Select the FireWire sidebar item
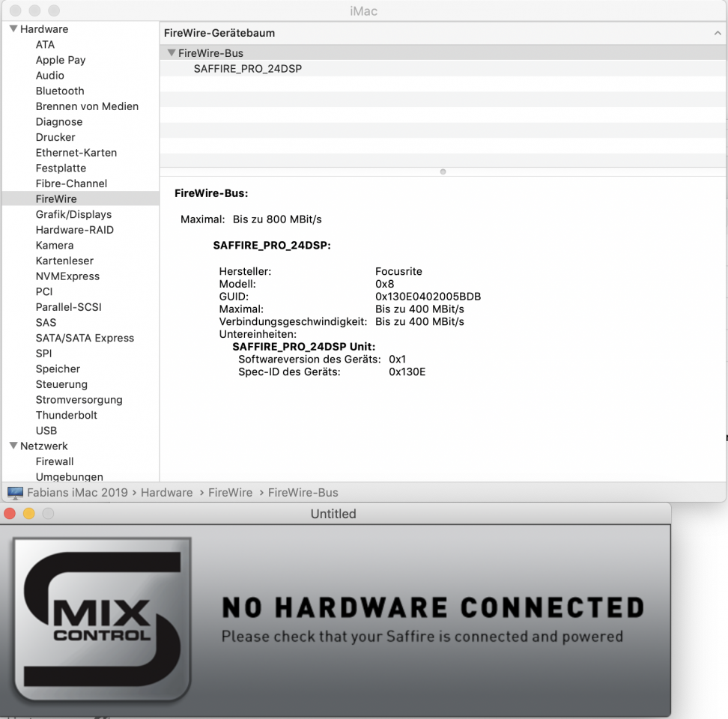728x719 pixels. (x=81, y=198)
